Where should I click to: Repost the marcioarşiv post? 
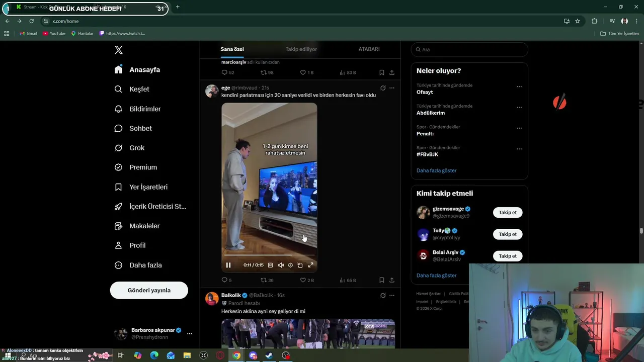coord(267,72)
